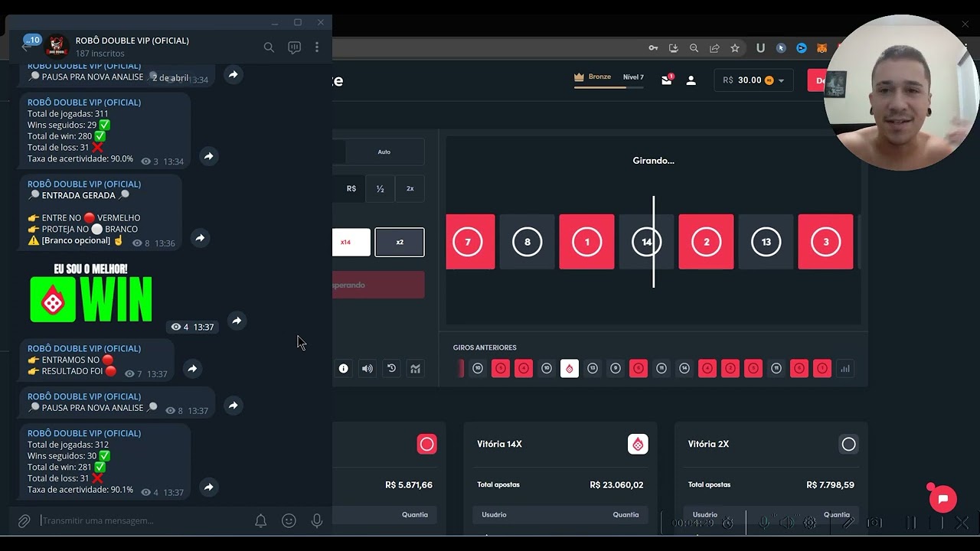This screenshot has height=551, width=980.
Task: Click the red Esperando bet button
Action: click(x=378, y=285)
